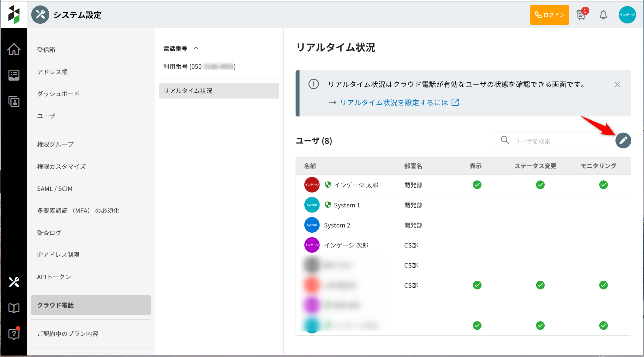Click the system settings wrench sidebar icon
The height and width of the screenshot is (357, 644).
pos(14,282)
